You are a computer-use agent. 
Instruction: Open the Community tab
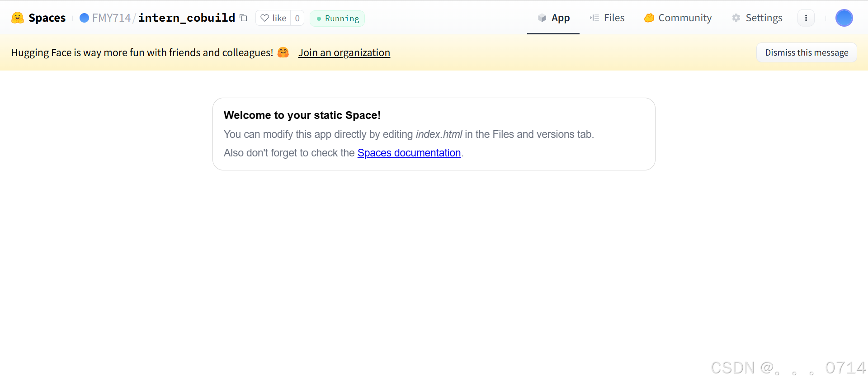(678, 18)
